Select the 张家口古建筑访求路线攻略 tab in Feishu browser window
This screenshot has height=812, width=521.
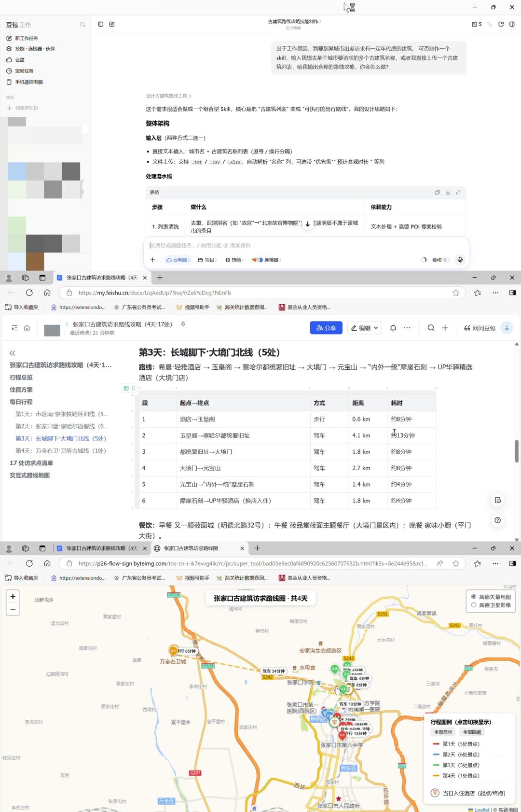coord(101,278)
